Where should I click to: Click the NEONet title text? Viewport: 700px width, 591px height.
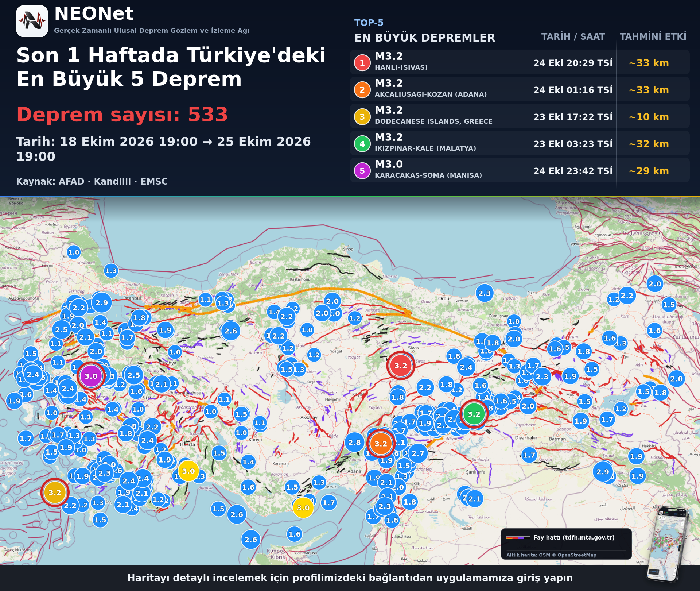pyautogui.click(x=94, y=14)
